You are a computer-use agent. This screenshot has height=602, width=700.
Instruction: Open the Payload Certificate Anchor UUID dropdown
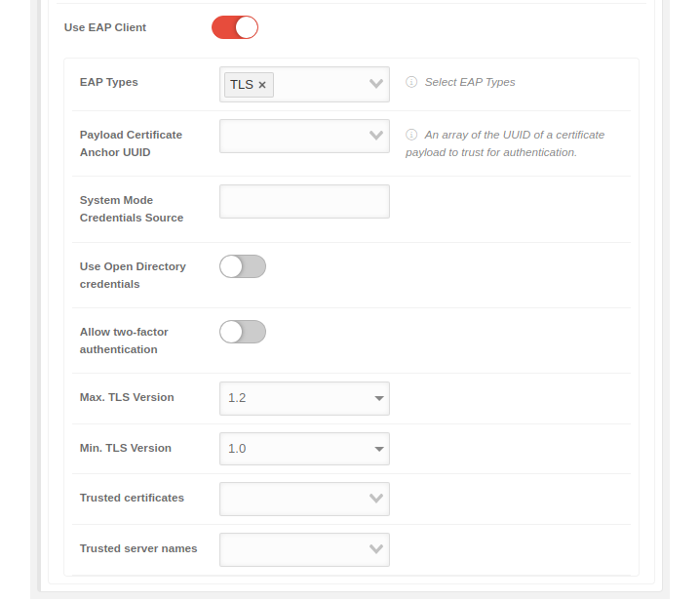tap(304, 136)
